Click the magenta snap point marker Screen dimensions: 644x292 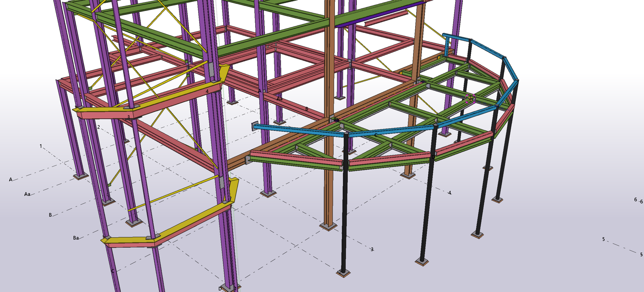[470, 99]
